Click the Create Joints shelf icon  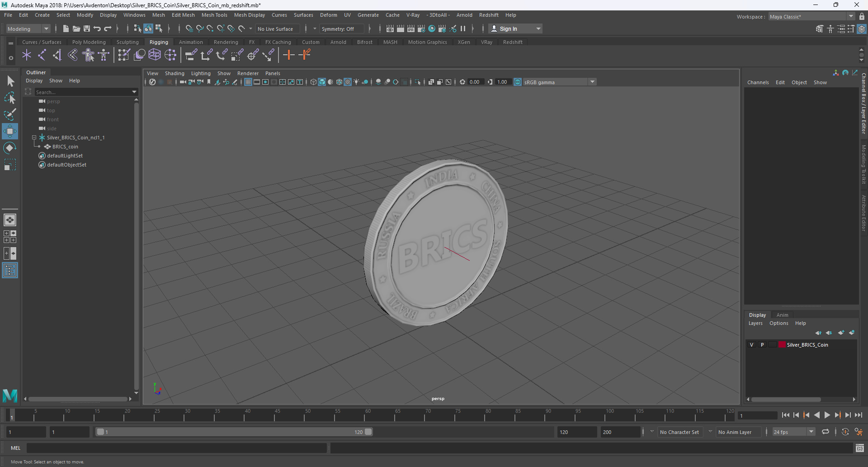pyautogui.click(x=42, y=55)
